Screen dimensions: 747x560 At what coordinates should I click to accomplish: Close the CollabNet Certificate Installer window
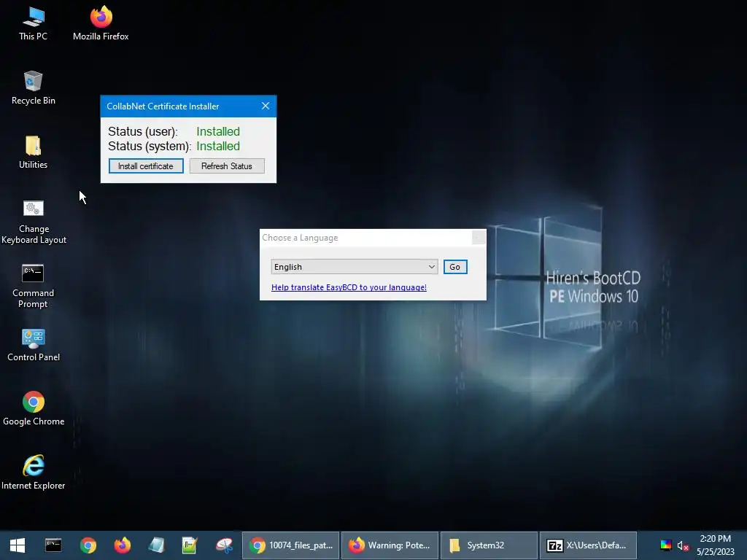coord(266,106)
